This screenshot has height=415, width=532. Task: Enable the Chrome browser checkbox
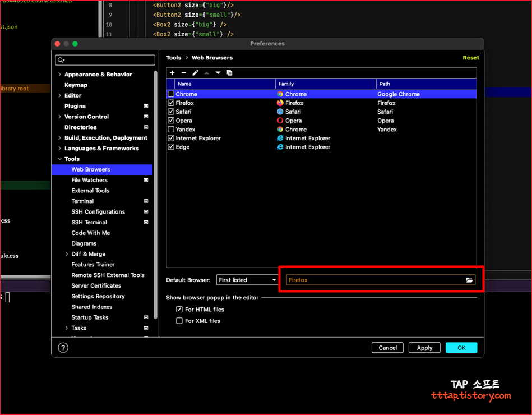tap(171, 94)
